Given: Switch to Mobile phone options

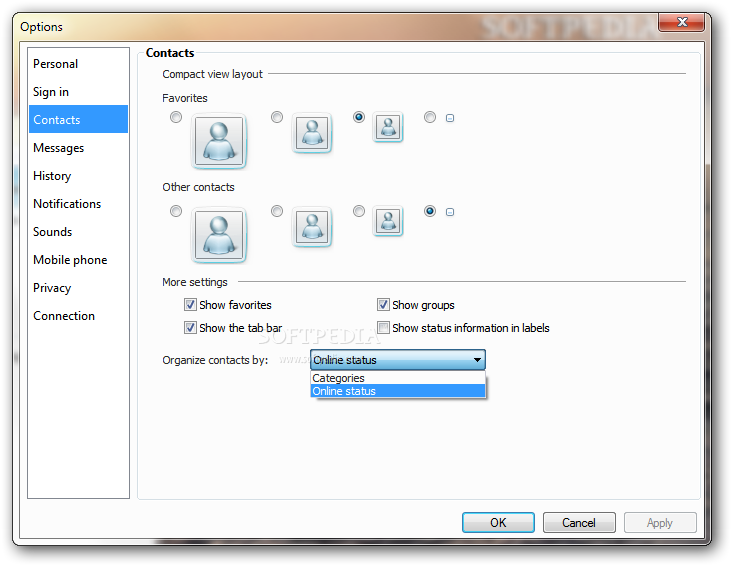Looking at the screenshot, I should [x=78, y=260].
